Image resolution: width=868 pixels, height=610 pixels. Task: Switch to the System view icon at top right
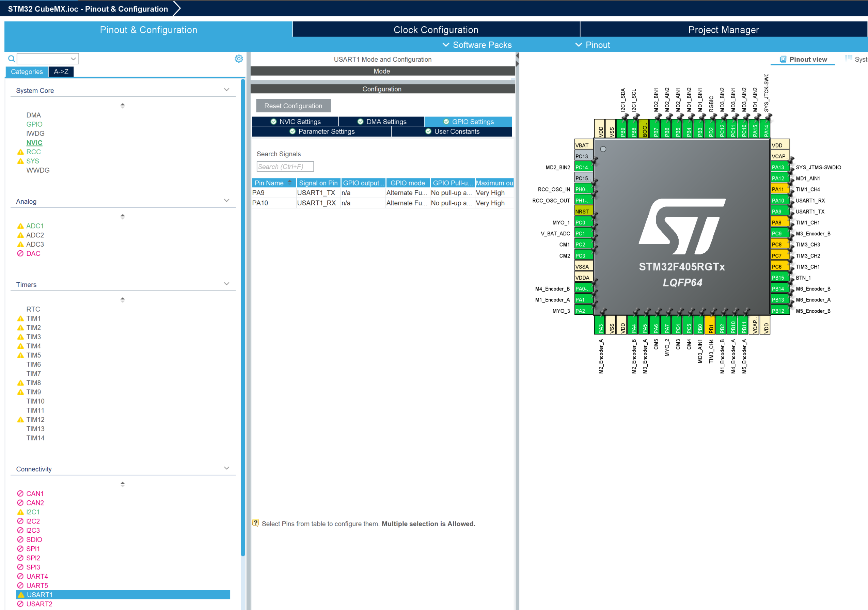[x=848, y=59]
